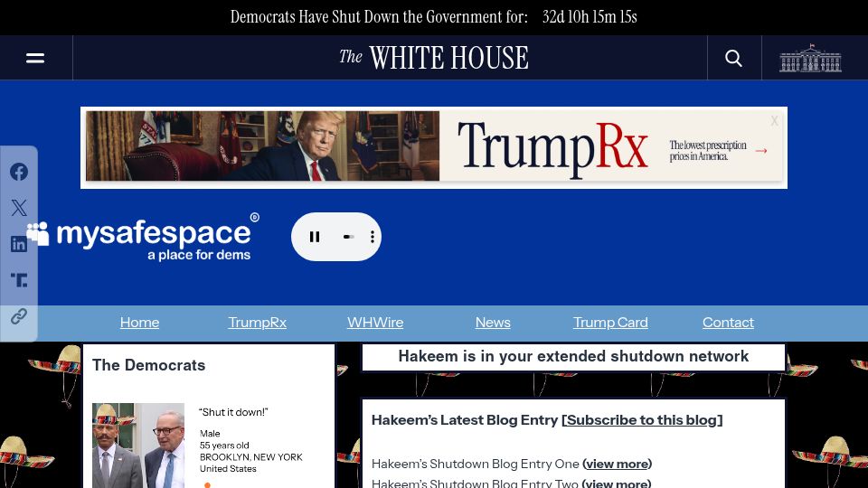Viewport: 868px width, 488px height.
Task: Copy the page link
Action: pos(19,316)
